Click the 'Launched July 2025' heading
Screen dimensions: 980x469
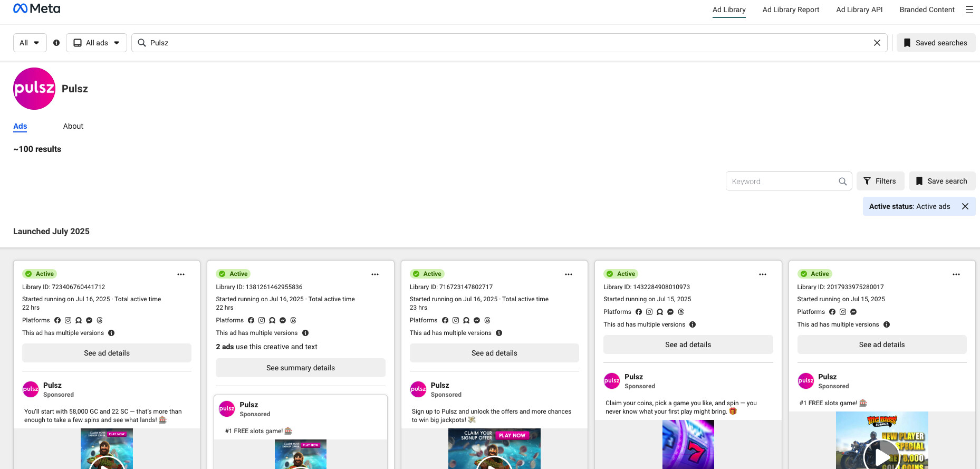pos(51,232)
